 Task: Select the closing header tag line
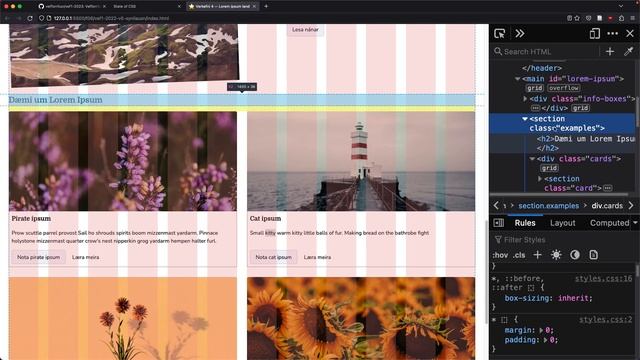[x=542, y=68]
